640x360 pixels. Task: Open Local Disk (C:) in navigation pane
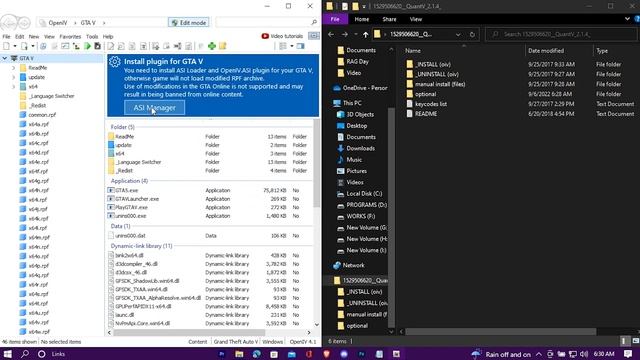364,194
